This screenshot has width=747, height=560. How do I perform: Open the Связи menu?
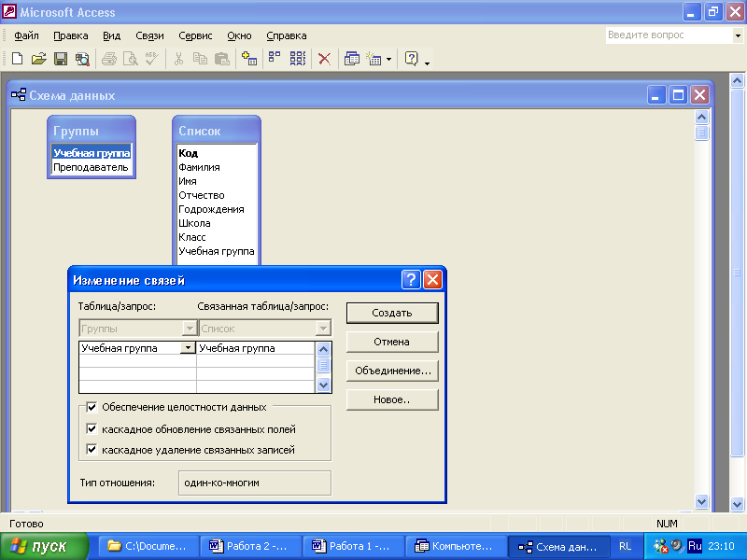149,35
